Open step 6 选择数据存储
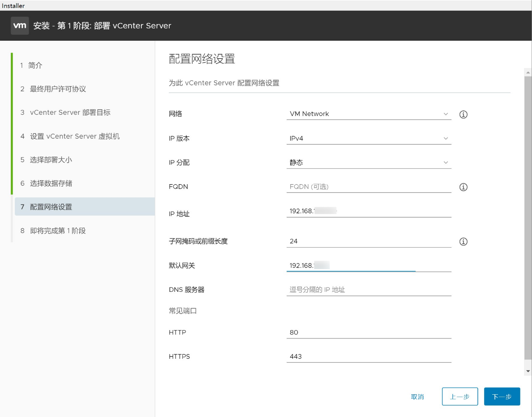 point(51,183)
